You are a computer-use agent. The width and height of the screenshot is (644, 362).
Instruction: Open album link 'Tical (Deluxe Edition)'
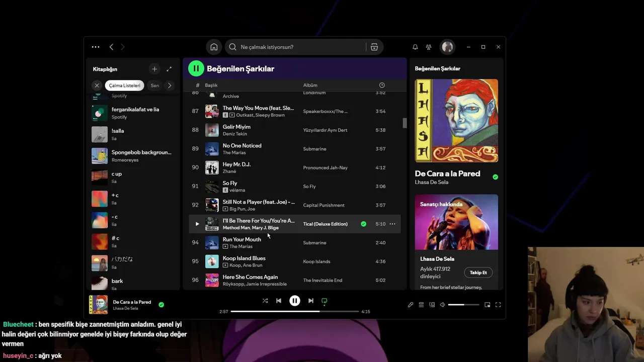coord(326,224)
